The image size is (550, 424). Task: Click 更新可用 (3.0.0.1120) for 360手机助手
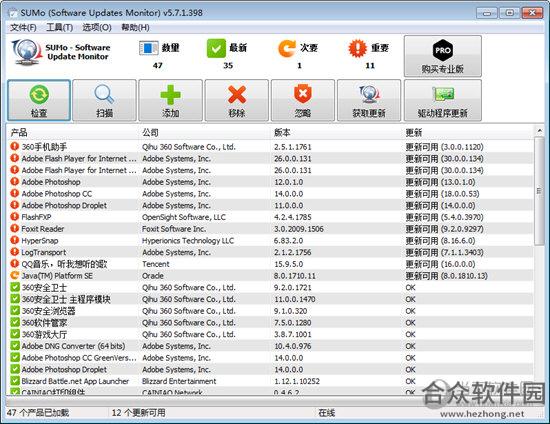(444, 147)
